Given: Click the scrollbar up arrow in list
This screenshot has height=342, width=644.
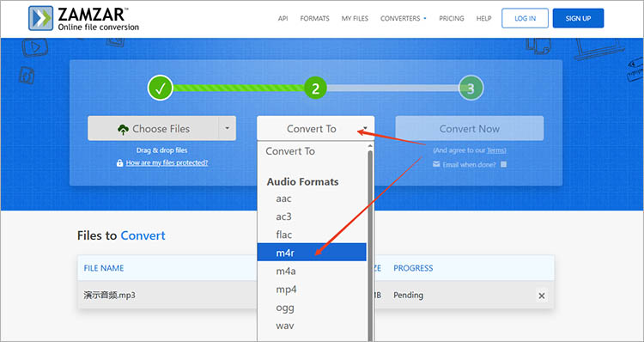Looking at the screenshot, I should click(370, 145).
